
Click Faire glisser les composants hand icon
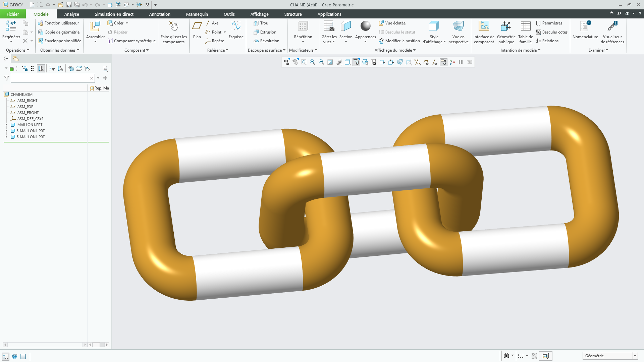point(173,26)
